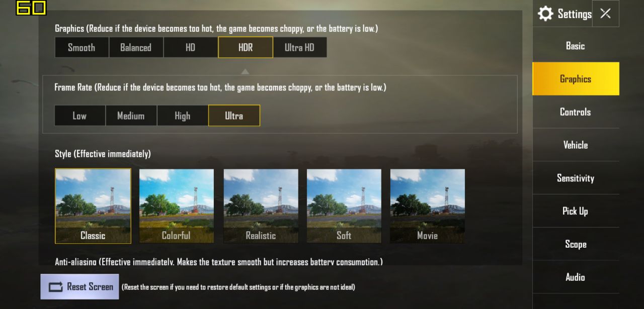Close settings with the X icon
Viewport: 644px width, 309px height.
pos(606,14)
